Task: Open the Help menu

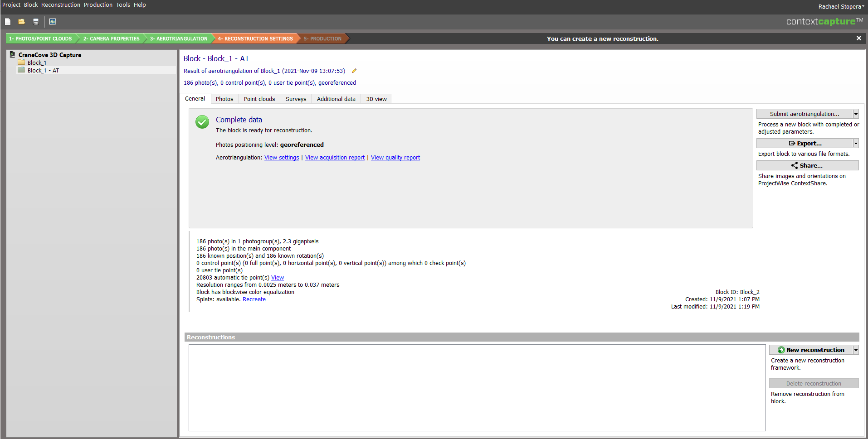Action: (140, 5)
